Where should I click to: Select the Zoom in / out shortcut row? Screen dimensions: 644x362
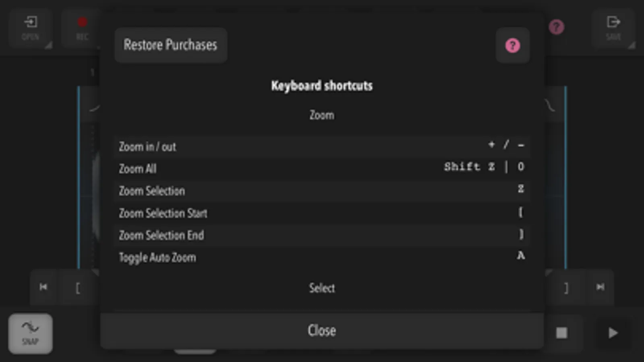pos(322,146)
